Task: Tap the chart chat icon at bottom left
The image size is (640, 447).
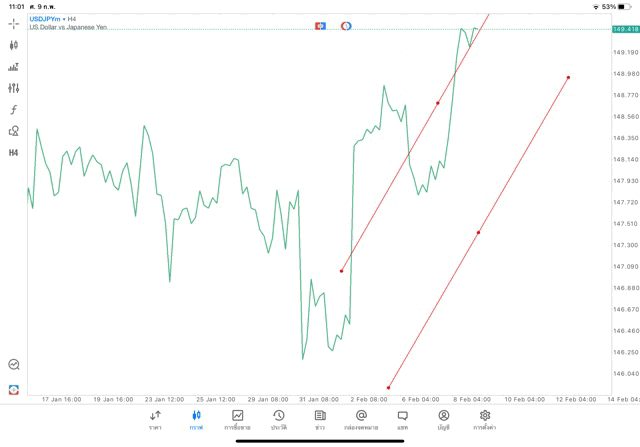Action: pyautogui.click(x=14, y=365)
